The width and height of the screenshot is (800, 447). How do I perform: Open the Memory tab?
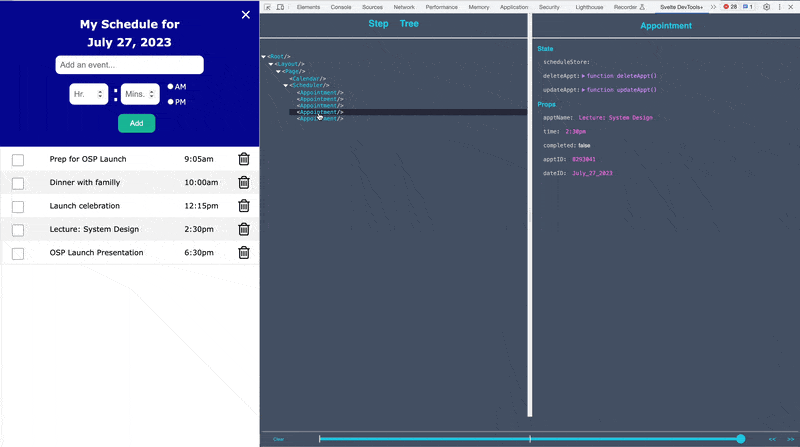(x=479, y=7)
